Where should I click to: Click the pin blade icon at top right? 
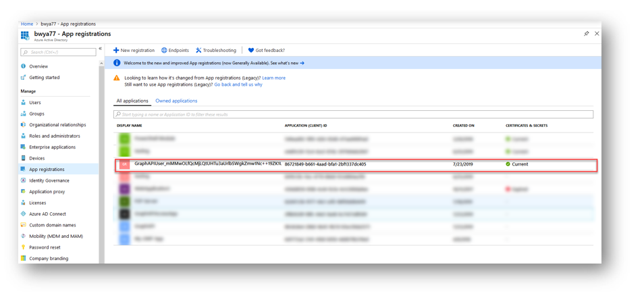[587, 34]
